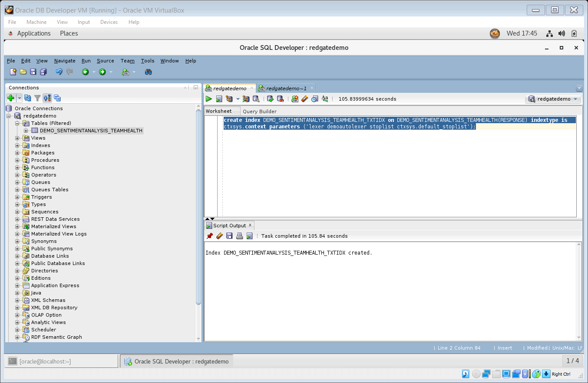Image resolution: width=588 pixels, height=383 pixels.
Task: Open the Places menu in the GNOME panel
Action: click(69, 33)
